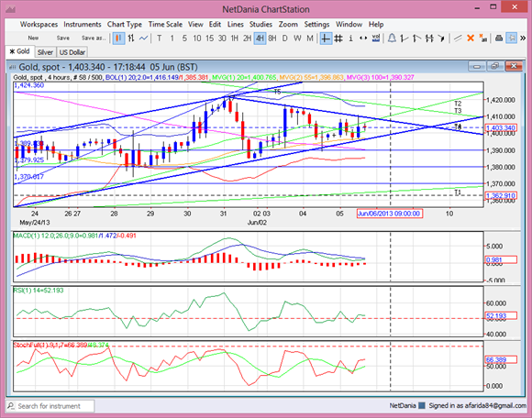The height and width of the screenshot is (418, 532).
Task: Restore the Gold spot chart sub-window
Action: tap(495, 66)
